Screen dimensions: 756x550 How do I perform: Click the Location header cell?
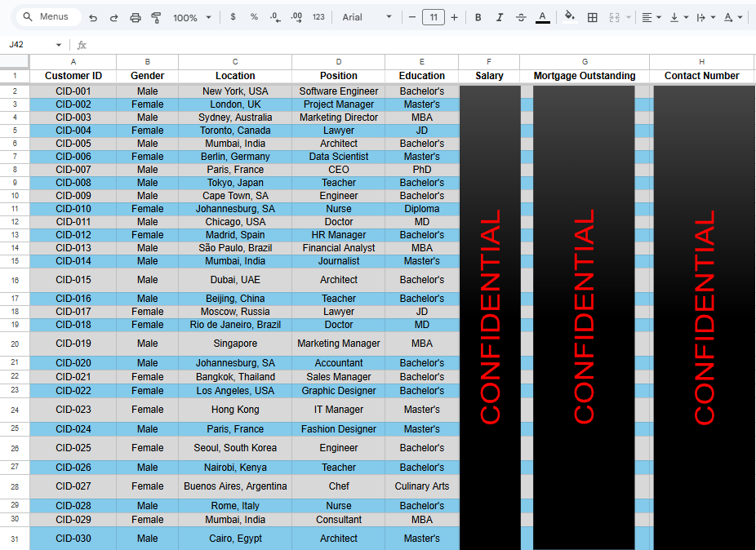tap(235, 76)
